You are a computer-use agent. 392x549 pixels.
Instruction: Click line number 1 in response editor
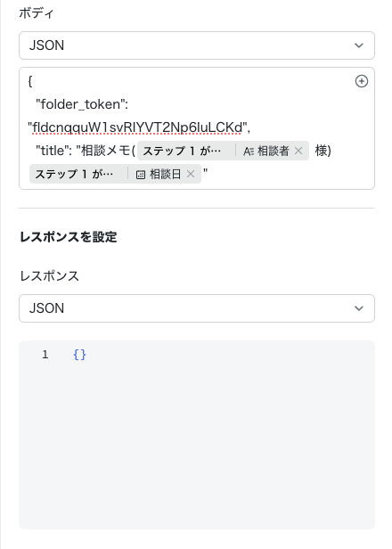click(45, 355)
